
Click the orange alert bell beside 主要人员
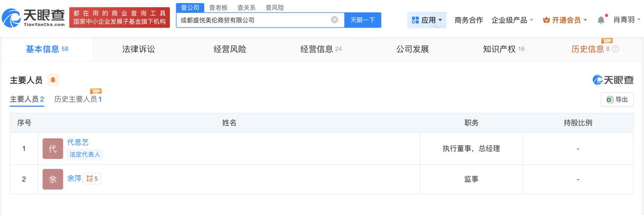pos(53,80)
